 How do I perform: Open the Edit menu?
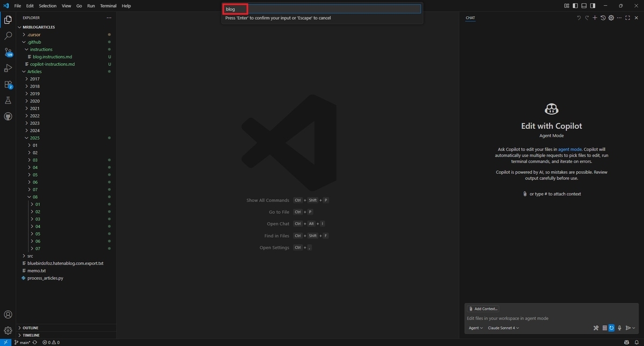[30, 6]
